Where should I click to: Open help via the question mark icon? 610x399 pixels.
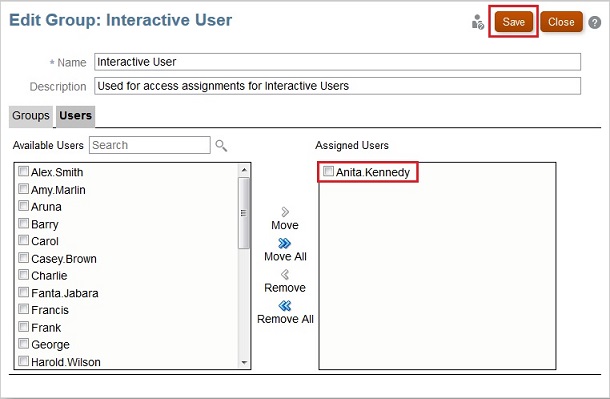(x=594, y=23)
